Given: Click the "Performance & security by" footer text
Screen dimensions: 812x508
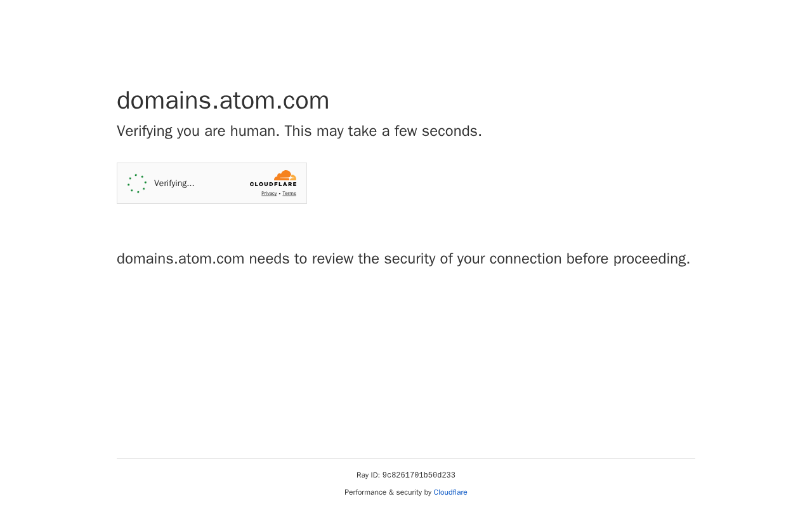Looking at the screenshot, I should click(x=388, y=492).
